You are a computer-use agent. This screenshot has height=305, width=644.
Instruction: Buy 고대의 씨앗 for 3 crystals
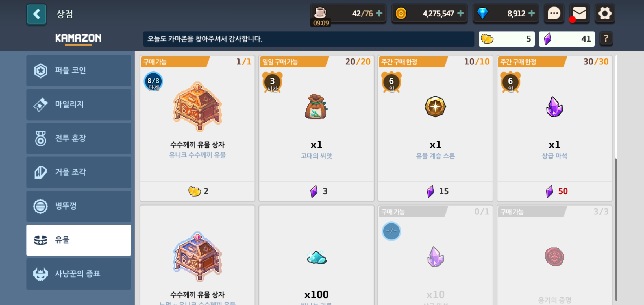pyautogui.click(x=316, y=191)
